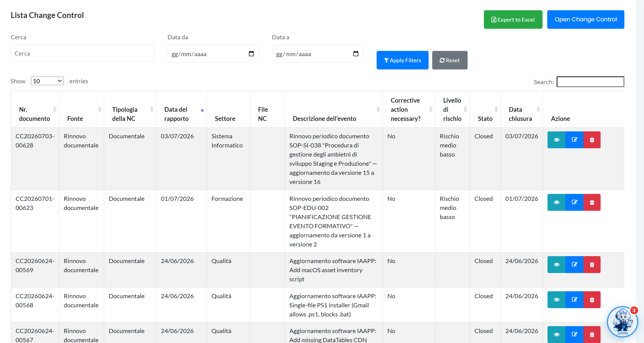The width and height of the screenshot is (644, 343).
Task: Export the list to Excel
Action: point(513,19)
